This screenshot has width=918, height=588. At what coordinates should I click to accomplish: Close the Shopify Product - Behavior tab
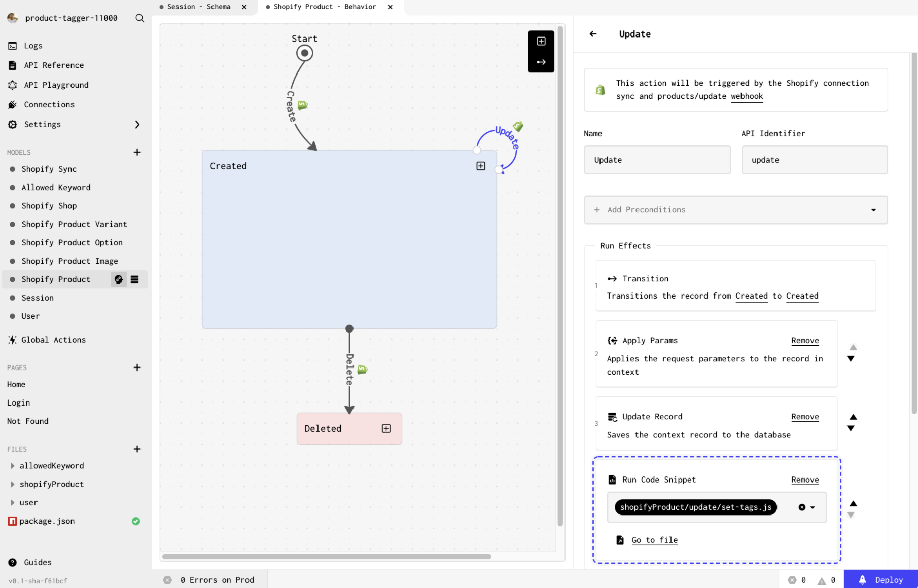click(x=390, y=7)
